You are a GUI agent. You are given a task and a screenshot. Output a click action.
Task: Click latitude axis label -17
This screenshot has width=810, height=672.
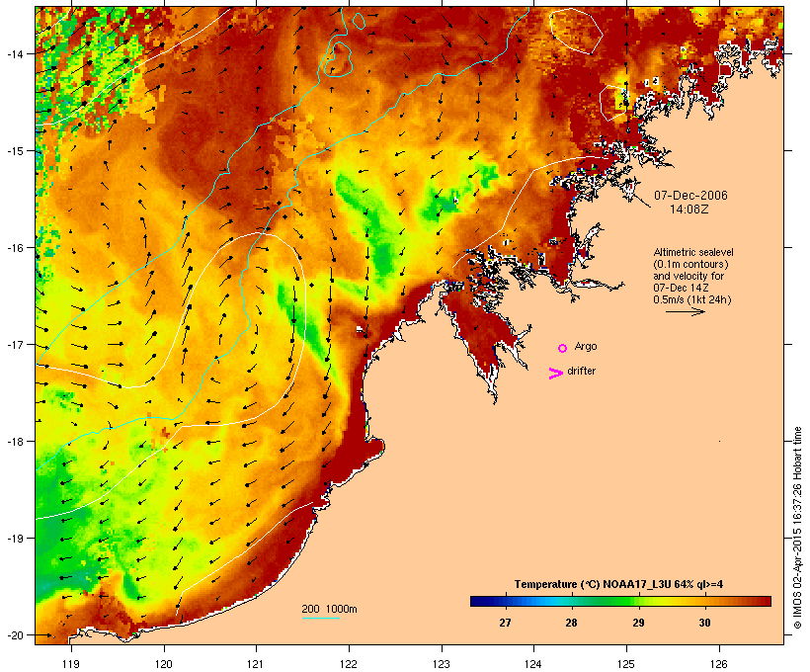click(x=14, y=344)
